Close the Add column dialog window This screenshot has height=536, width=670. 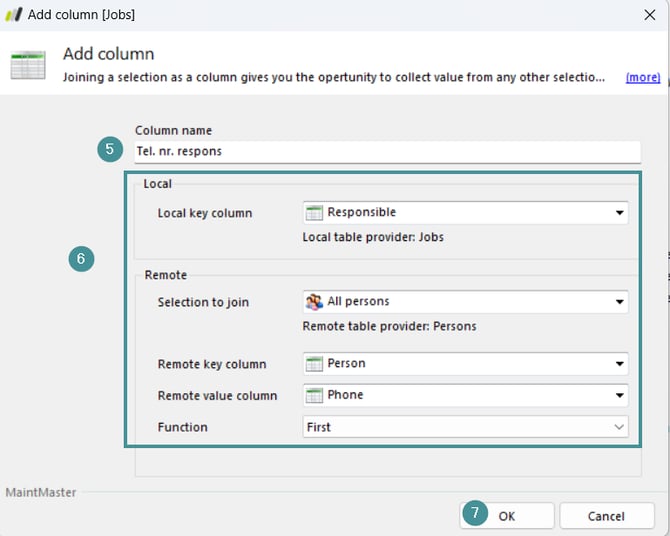648,15
